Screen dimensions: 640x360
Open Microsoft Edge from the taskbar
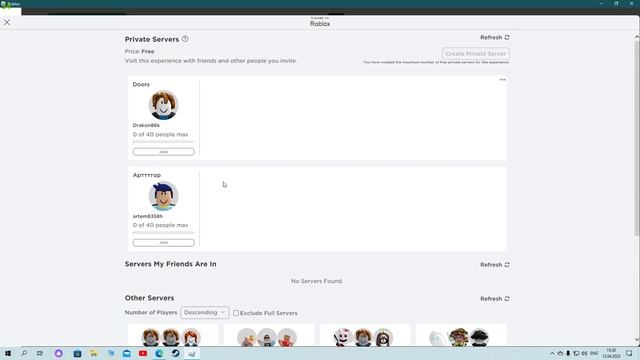(x=159, y=353)
